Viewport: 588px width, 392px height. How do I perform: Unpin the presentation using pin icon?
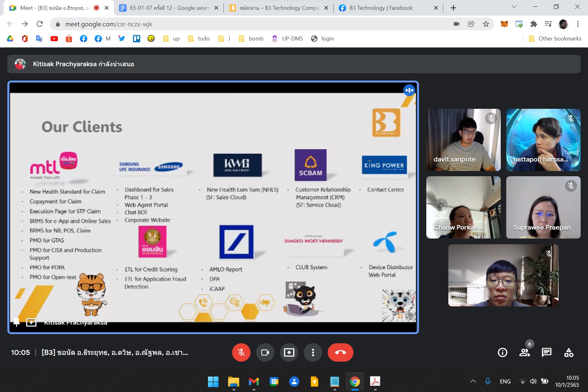pos(17,322)
